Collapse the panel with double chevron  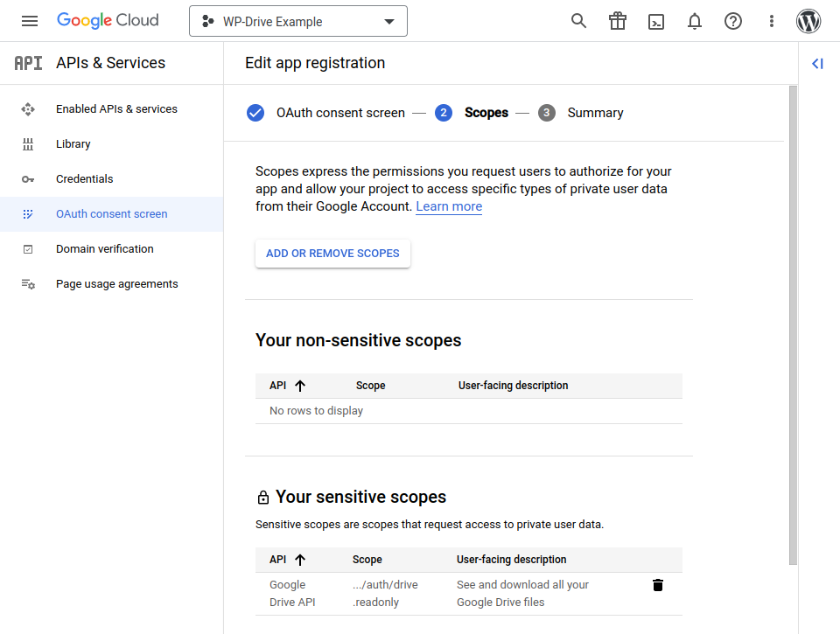pos(817,63)
